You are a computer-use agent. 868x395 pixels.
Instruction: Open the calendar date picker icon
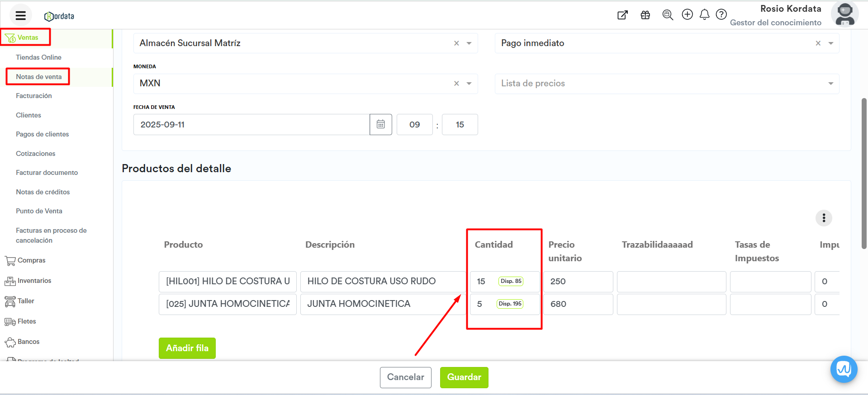[380, 124]
